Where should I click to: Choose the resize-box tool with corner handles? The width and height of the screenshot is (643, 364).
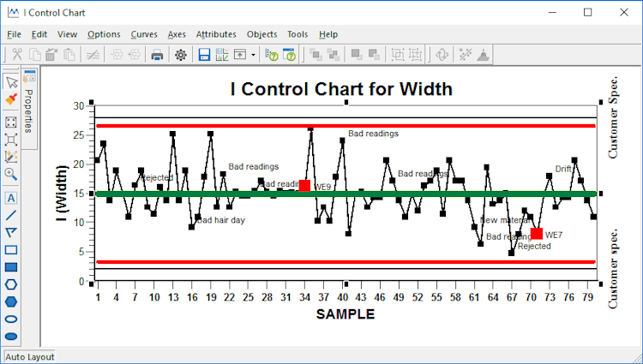click(11, 140)
